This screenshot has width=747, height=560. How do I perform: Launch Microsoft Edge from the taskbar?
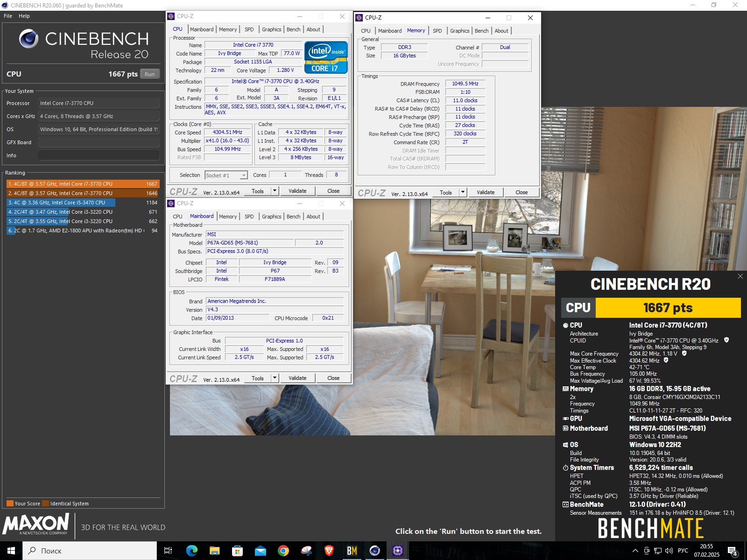[x=191, y=551]
